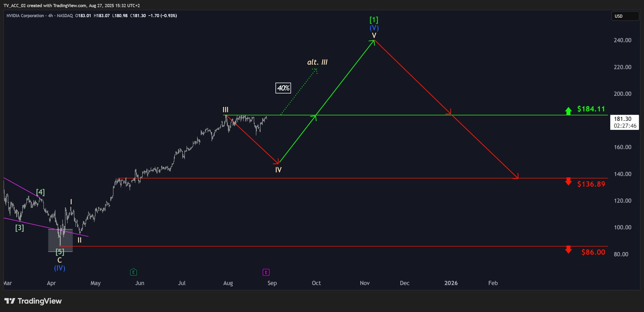Click the blue (IV) wave label
The image size is (644, 312).
(60, 268)
